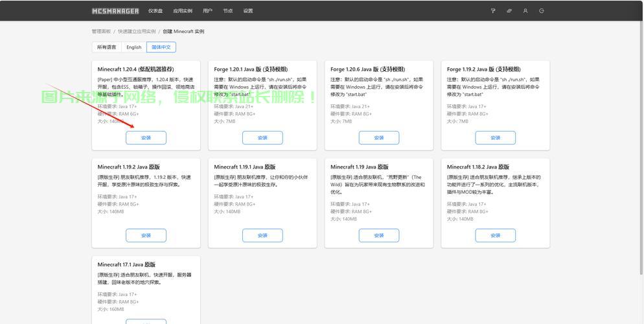Screen dimensions: 644x324
Task: Open the user profile icon
Action: click(x=525, y=11)
